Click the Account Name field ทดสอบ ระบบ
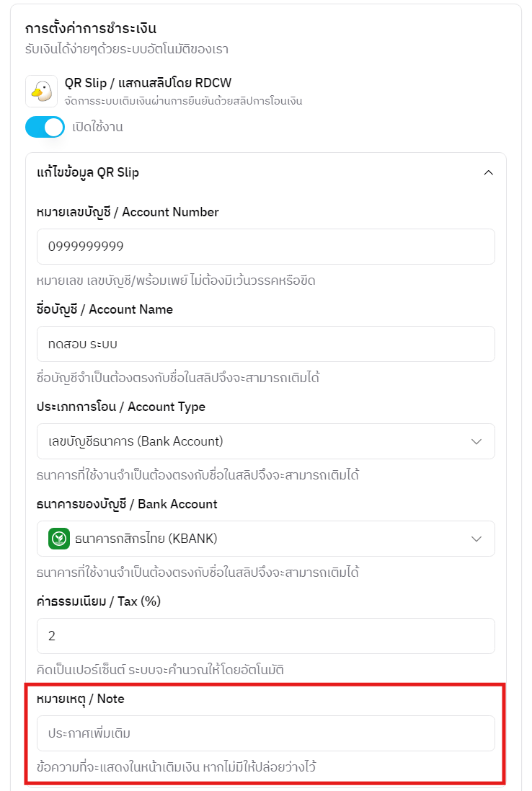The image size is (532, 791). [265, 344]
